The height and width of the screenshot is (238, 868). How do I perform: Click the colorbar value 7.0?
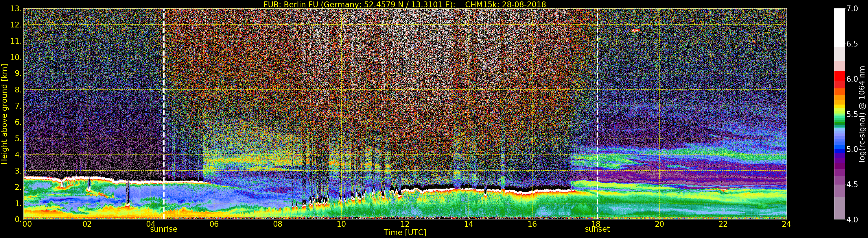coord(852,9)
